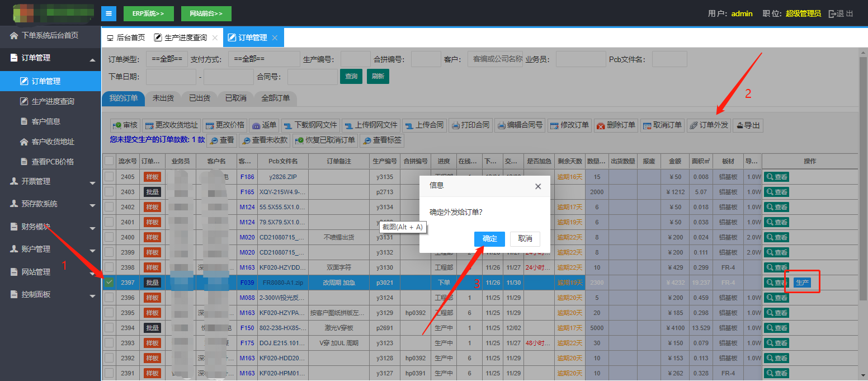Uncheck the checkbox for order 2397
This screenshot has height=381, width=868.
(x=109, y=283)
